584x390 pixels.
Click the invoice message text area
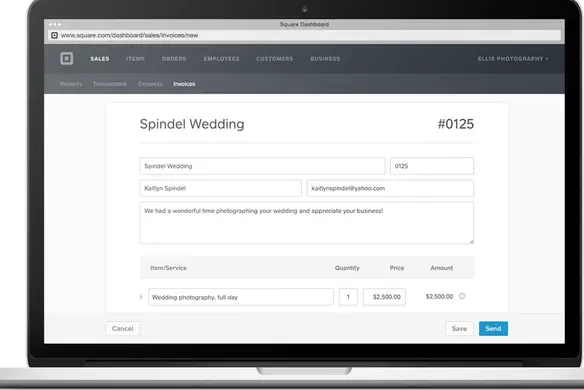click(307, 223)
